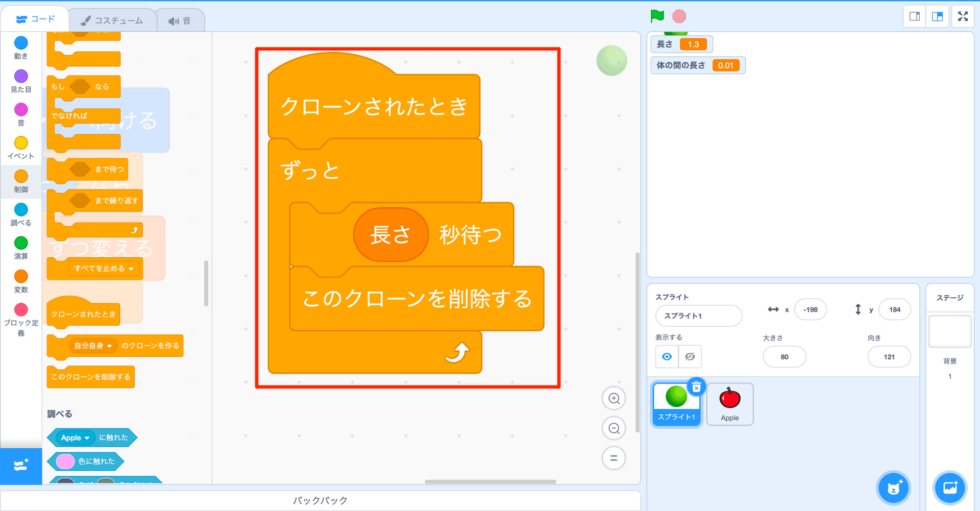Select the 見た目 block category
The image size is (980, 511).
coord(20,82)
